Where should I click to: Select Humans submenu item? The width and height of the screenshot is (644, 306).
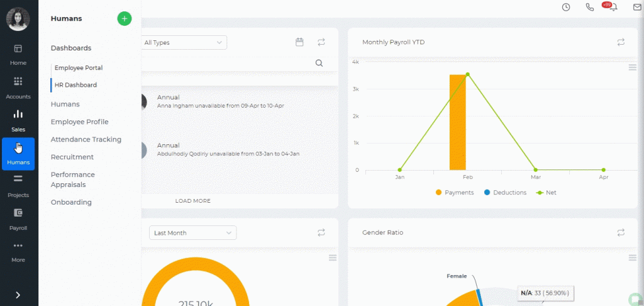tap(65, 105)
